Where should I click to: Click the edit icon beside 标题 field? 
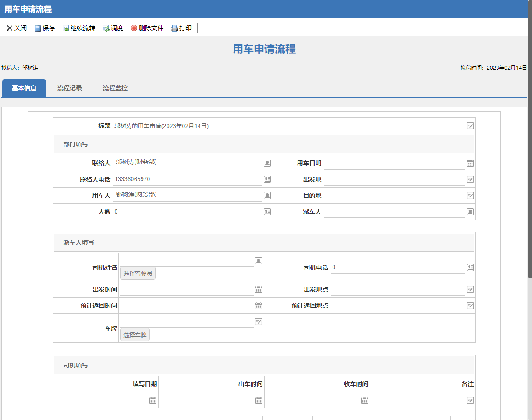(470, 126)
